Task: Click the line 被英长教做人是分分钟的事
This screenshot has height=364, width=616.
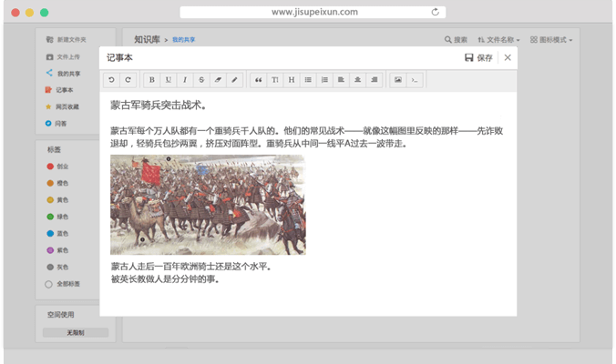Action: 165,279
